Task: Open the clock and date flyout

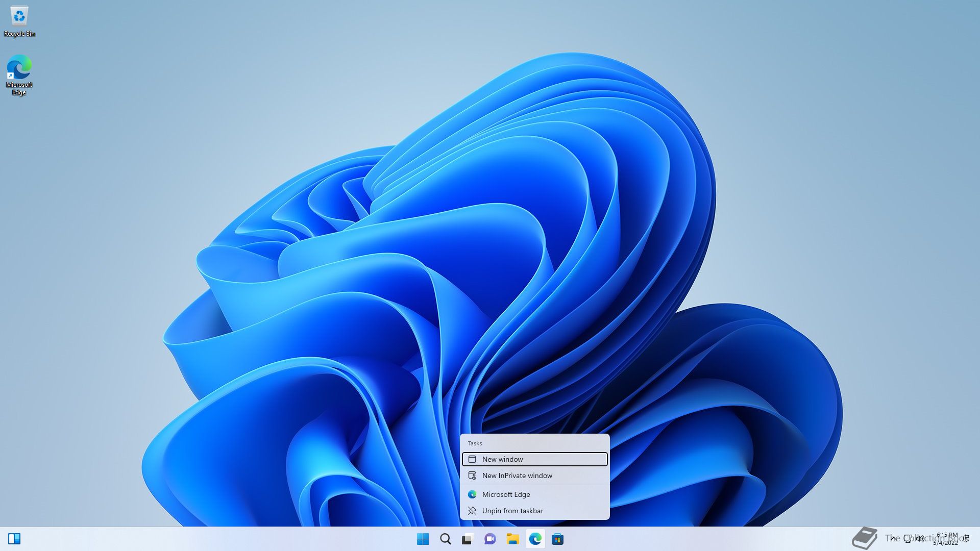Action: pos(946,539)
